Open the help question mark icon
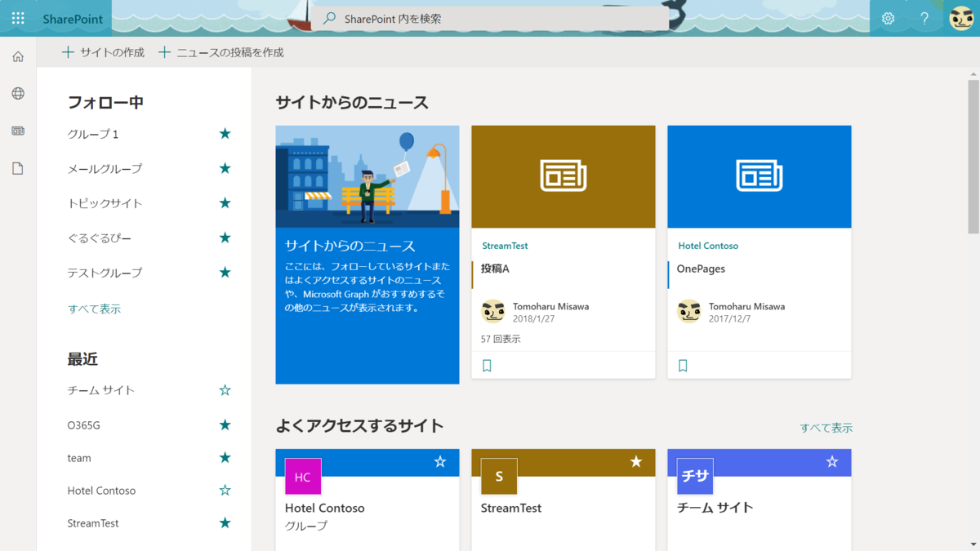The image size is (980, 551). pos(924,18)
